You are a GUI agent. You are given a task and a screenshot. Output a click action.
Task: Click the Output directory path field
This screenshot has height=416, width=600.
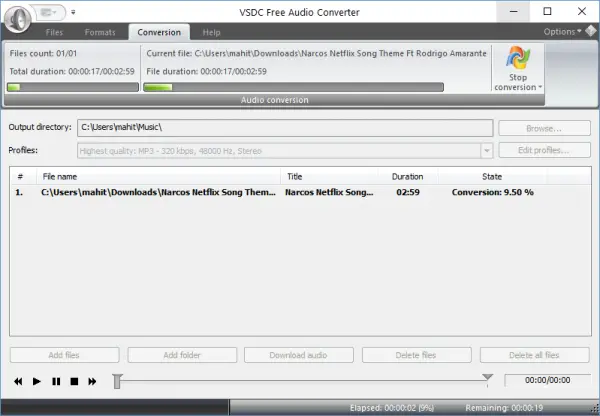pyautogui.click(x=285, y=127)
